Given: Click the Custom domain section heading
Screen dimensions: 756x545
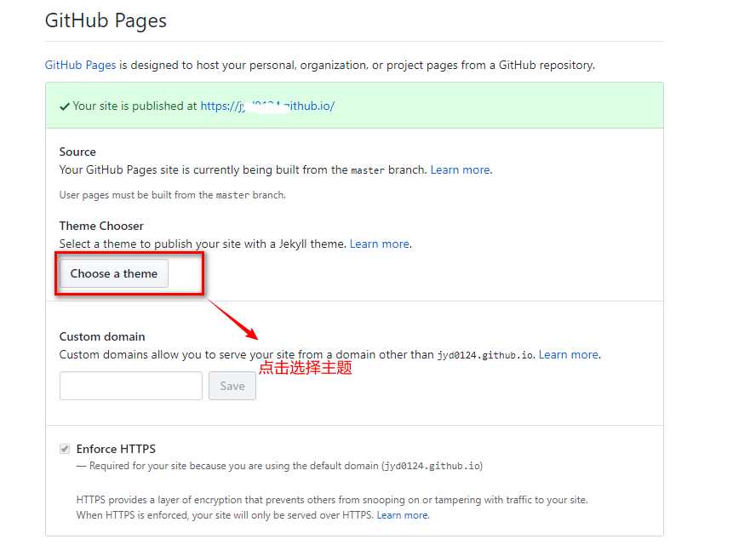Looking at the screenshot, I should click(x=102, y=336).
